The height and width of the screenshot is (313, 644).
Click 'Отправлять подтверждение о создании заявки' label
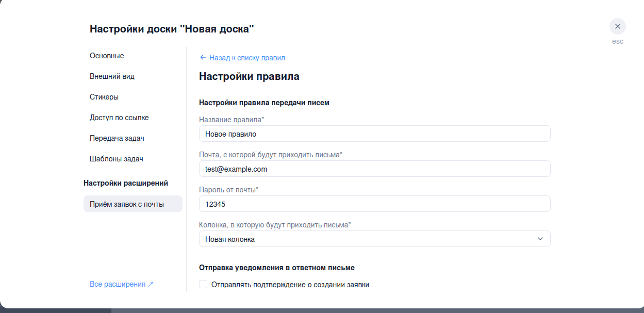[x=290, y=285]
